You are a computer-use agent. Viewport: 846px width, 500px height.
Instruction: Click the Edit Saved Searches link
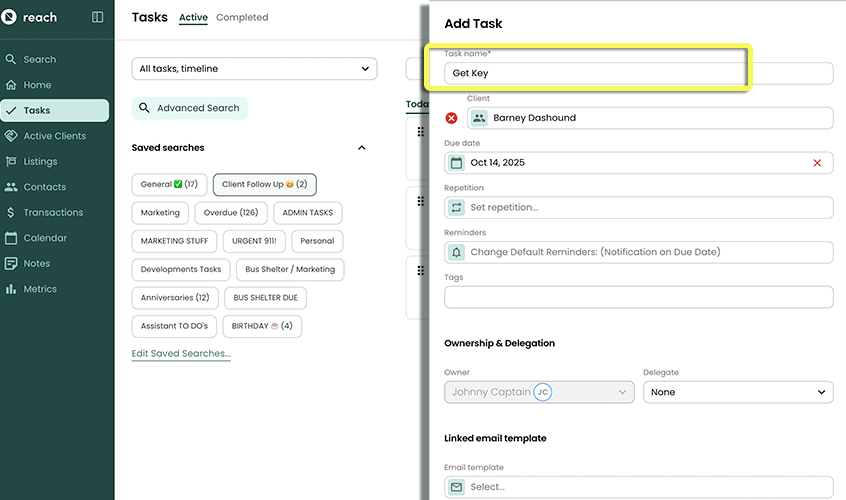tap(181, 353)
